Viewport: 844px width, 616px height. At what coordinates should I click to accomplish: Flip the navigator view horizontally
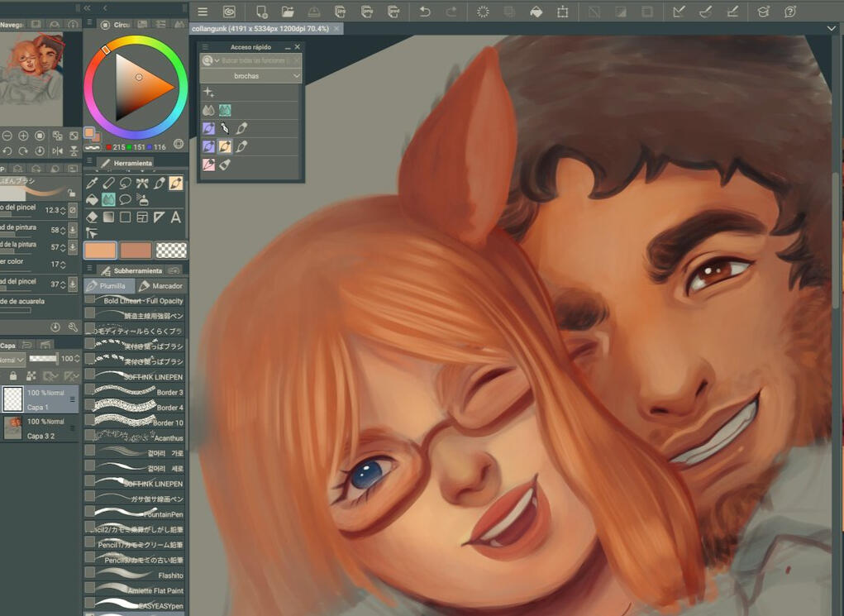pyautogui.click(x=57, y=151)
